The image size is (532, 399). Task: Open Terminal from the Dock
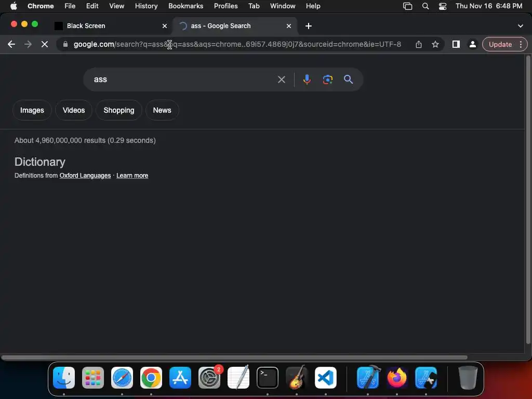[268, 378]
